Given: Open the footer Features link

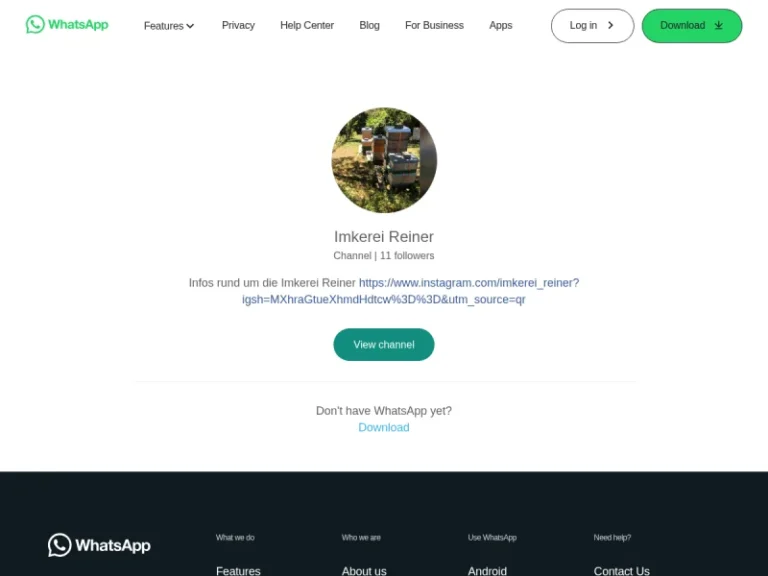Looking at the screenshot, I should [x=238, y=571].
